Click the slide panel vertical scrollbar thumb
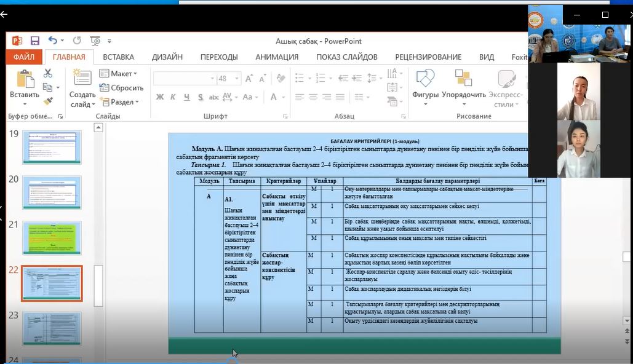633x364 pixels. (98, 285)
